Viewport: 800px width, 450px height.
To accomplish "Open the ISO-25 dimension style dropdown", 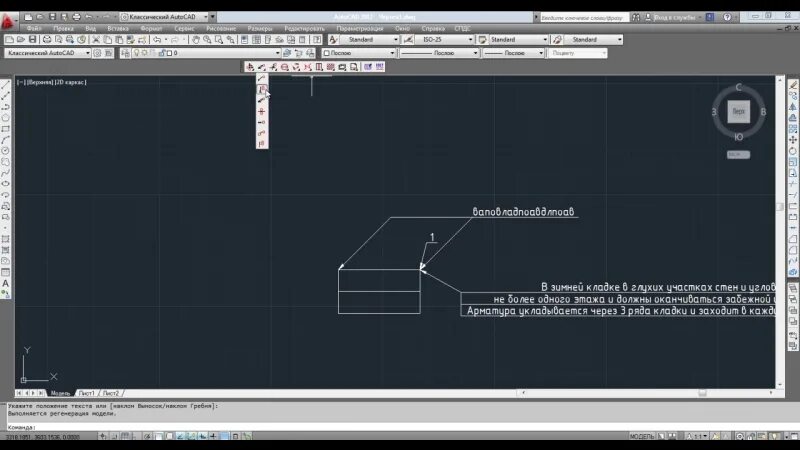I will pos(444,39).
